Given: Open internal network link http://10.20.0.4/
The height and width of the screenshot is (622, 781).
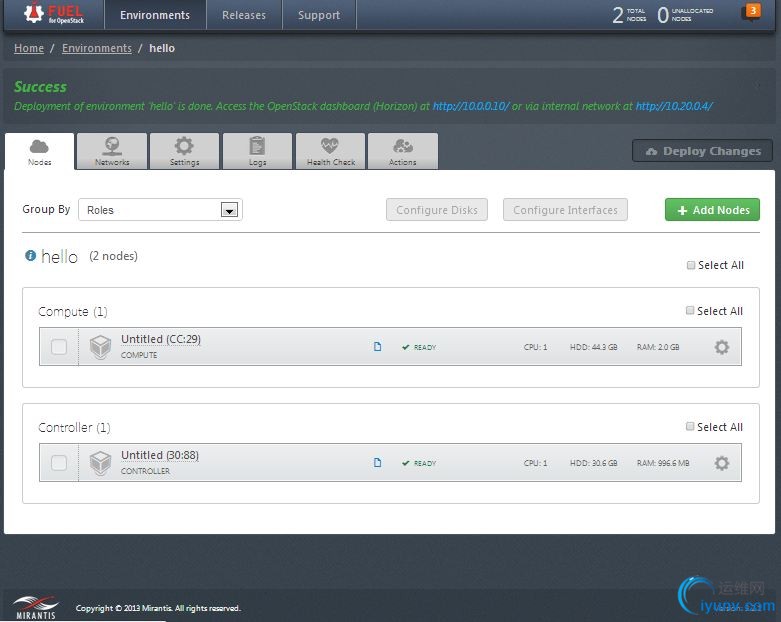Looking at the screenshot, I should pyautogui.click(x=674, y=106).
